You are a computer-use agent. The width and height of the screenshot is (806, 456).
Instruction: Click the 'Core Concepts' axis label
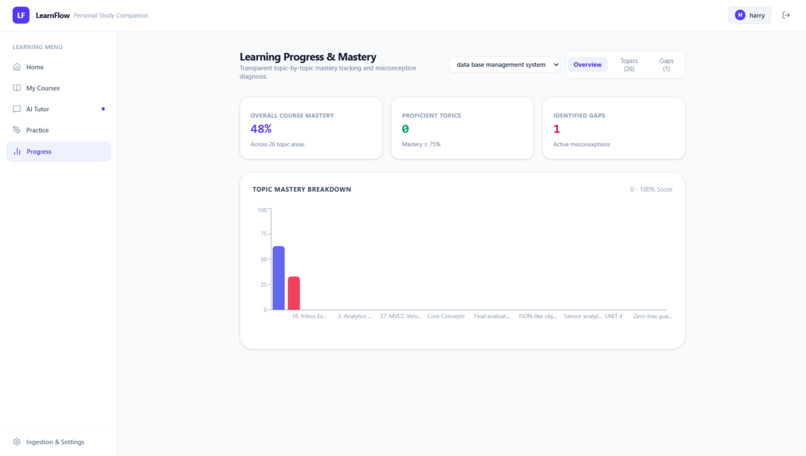click(446, 316)
